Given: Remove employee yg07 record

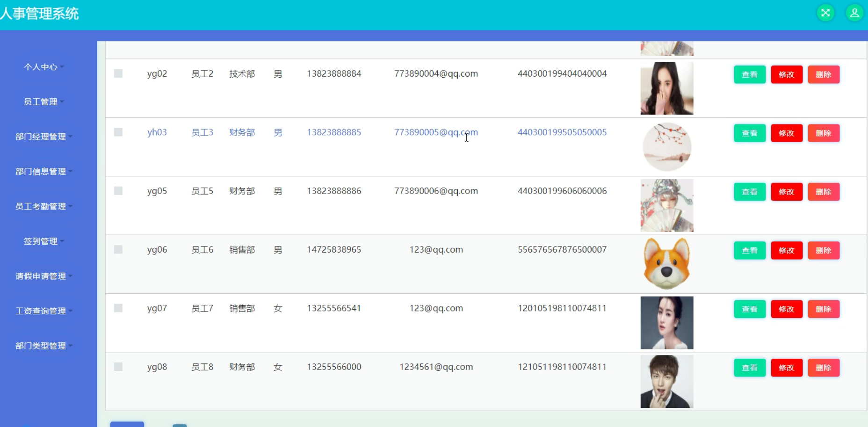Looking at the screenshot, I should [824, 309].
